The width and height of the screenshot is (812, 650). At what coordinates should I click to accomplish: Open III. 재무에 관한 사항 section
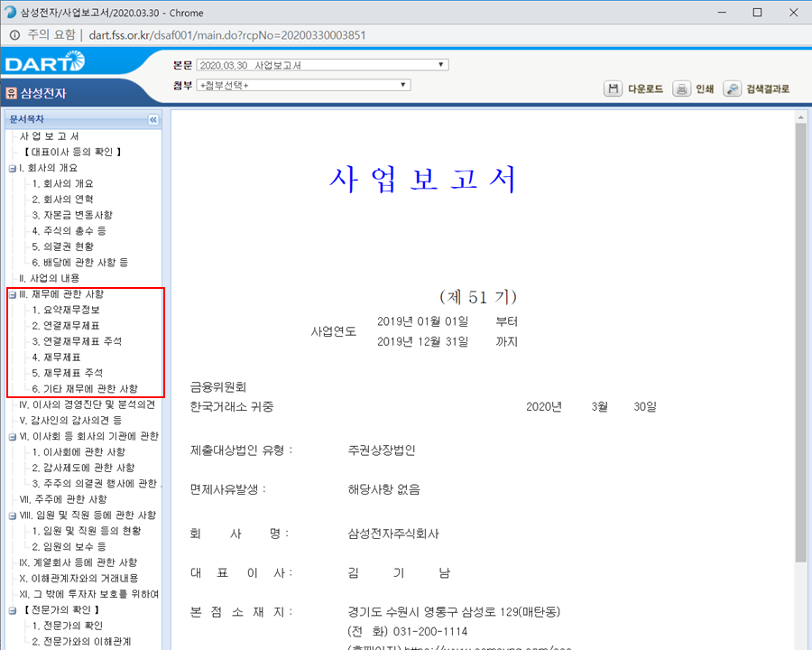click(61, 294)
